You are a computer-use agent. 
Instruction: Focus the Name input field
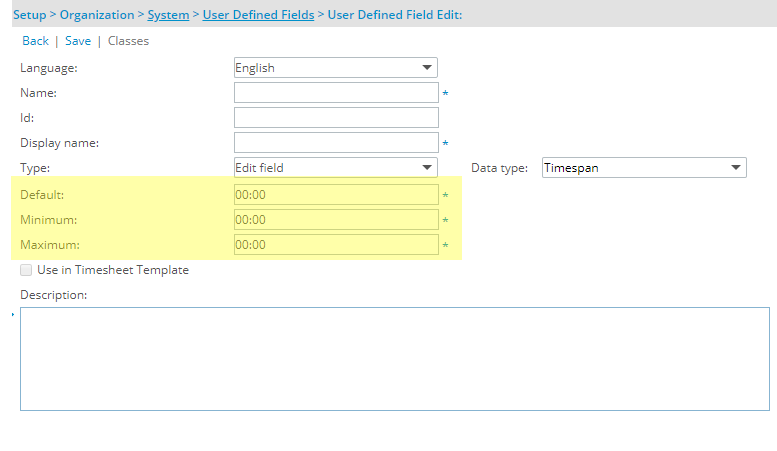pos(336,93)
